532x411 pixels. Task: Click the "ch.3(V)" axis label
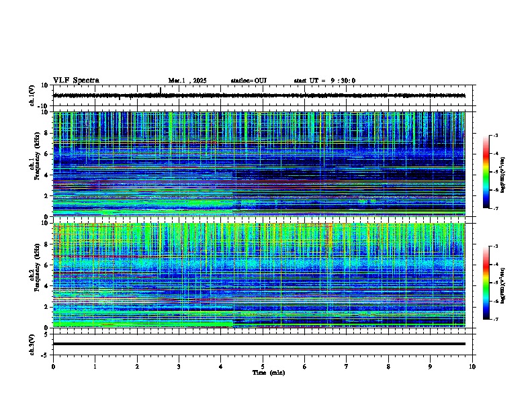pos(32,345)
